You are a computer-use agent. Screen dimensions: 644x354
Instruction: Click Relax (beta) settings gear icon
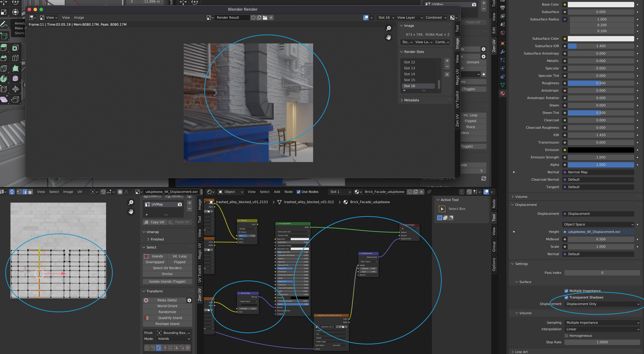click(189, 300)
